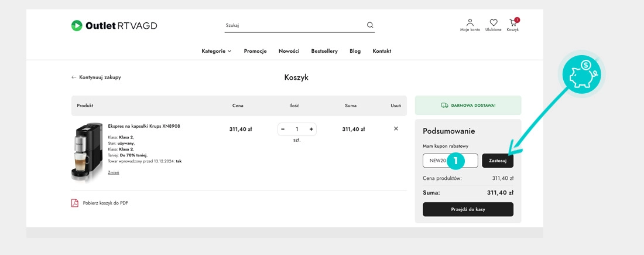The image size is (644, 255).
Task: Increase quantity with plus button
Action: pyautogui.click(x=311, y=129)
